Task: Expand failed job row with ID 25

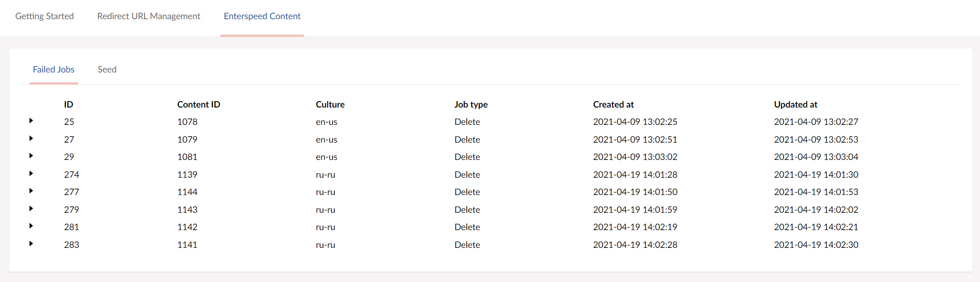Action: 31,121
